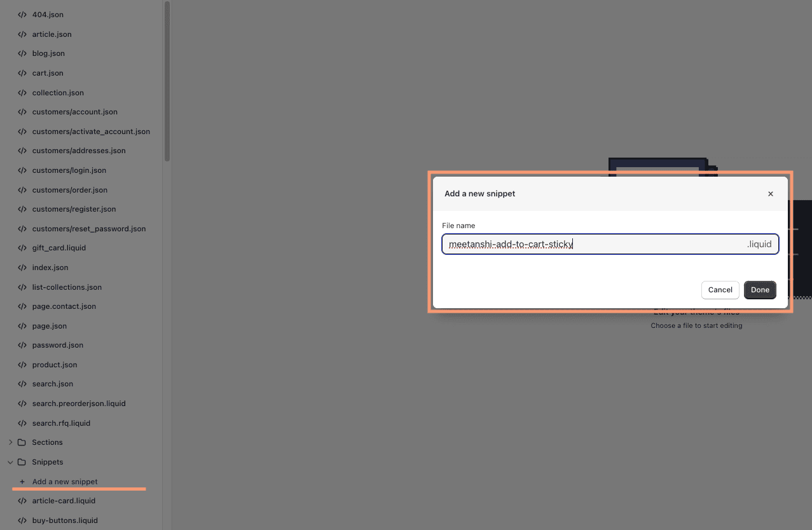Screen dimensions: 812x530
Task: Click the plus icon beside Add a new snippet
Action: pos(22,481)
